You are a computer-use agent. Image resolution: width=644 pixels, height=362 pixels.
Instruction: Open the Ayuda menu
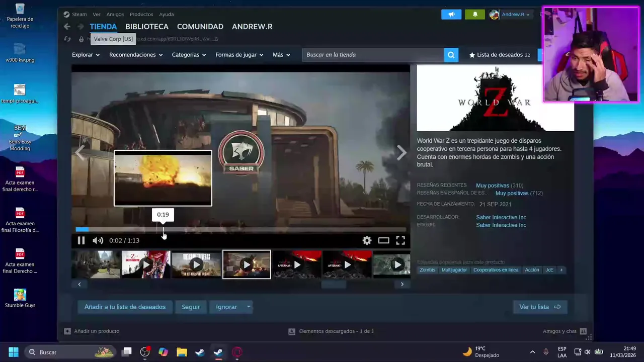pyautogui.click(x=167, y=14)
